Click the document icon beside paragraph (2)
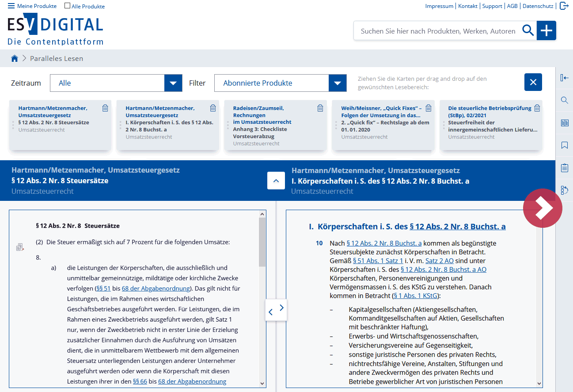Viewport: 573px width, 392px height. pyautogui.click(x=20, y=247)
